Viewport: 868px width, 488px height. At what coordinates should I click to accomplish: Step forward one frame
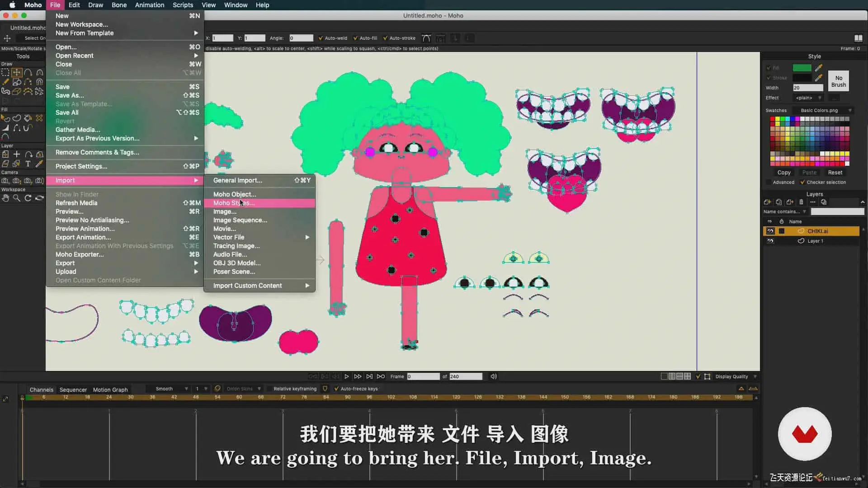[x=358, y=376]
